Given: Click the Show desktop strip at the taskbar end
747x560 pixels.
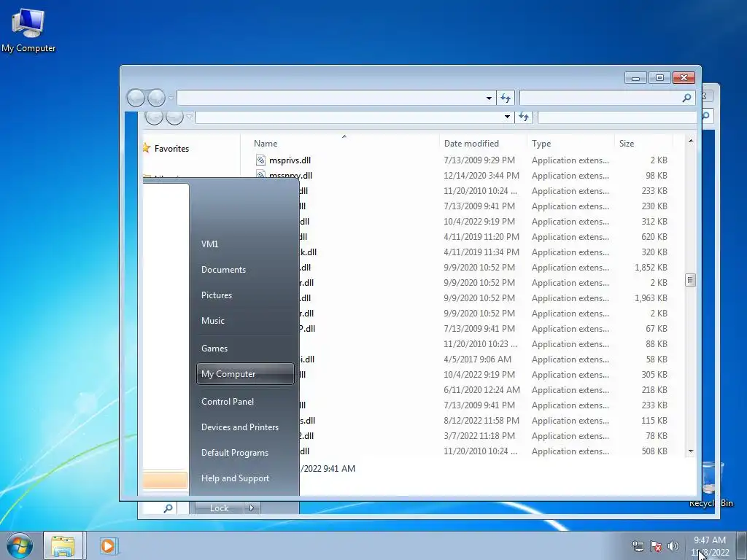Looking at the screenshot, I should click(741, 545).
